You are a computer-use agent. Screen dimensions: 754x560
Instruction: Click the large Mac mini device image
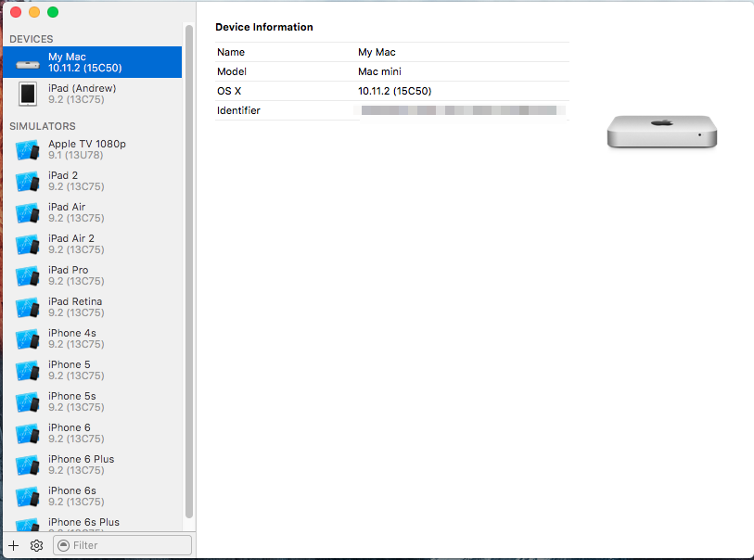(x=662, y=132)
